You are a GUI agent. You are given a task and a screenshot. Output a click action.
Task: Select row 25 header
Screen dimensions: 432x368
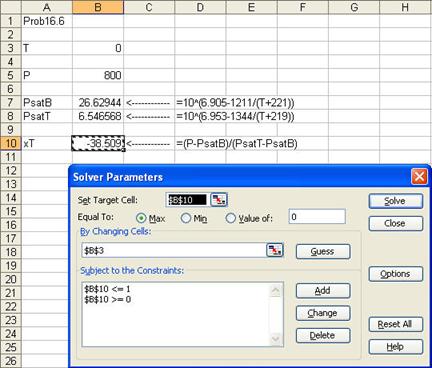coord(11,347)
